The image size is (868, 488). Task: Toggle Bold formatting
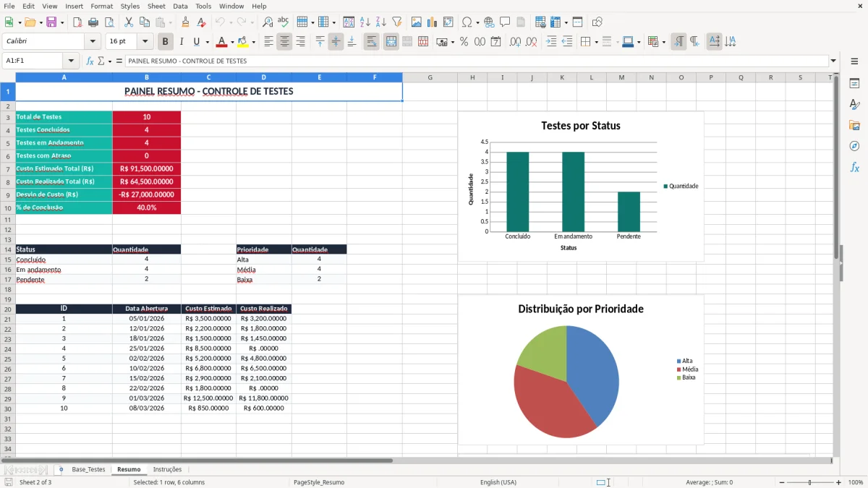point(165,42)
